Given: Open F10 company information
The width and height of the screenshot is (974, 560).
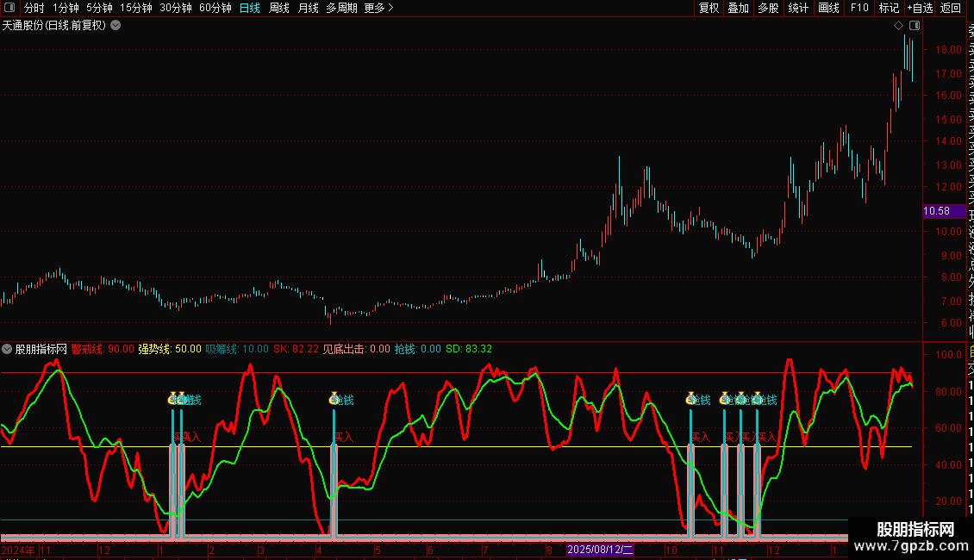Looking at the screenshot, I should pos(859,8).
